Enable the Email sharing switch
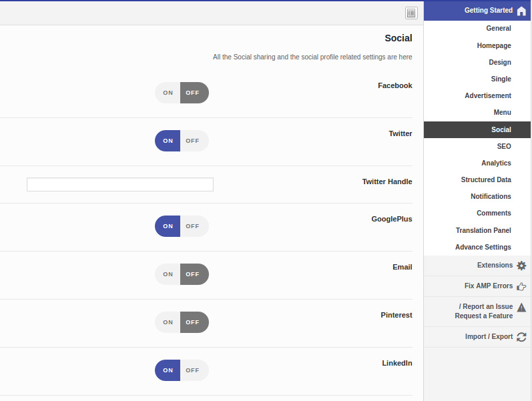The width and height of the screenshot is (532, 401). [168, 274]
